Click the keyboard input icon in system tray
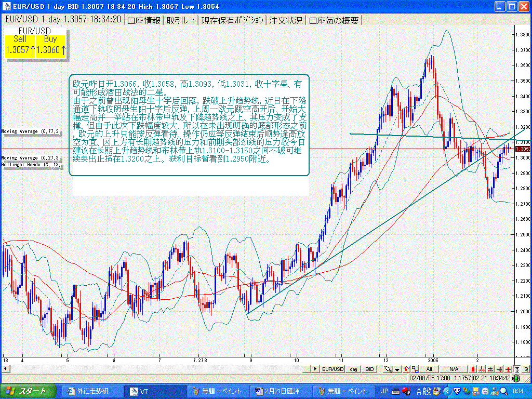532x399 pixels. tap(395, 392)
